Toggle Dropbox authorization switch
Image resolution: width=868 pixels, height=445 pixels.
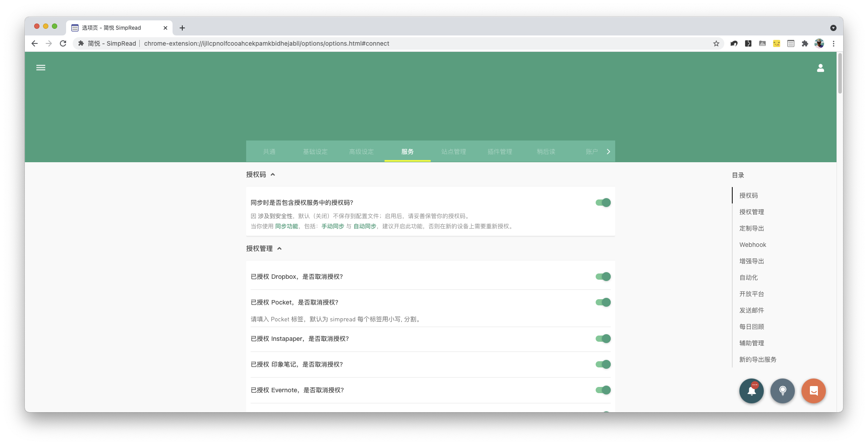[603, 277]
